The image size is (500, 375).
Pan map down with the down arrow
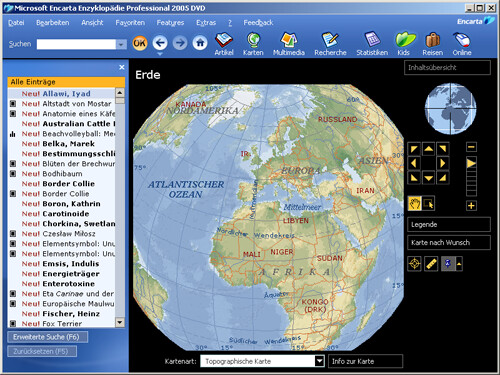[x=429, y=178]
